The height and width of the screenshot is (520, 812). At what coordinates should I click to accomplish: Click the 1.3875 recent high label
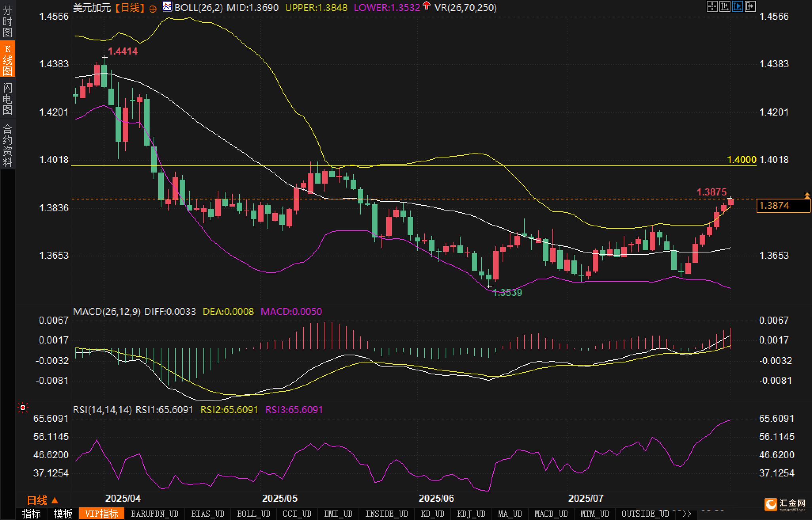(x=711, y=192)
